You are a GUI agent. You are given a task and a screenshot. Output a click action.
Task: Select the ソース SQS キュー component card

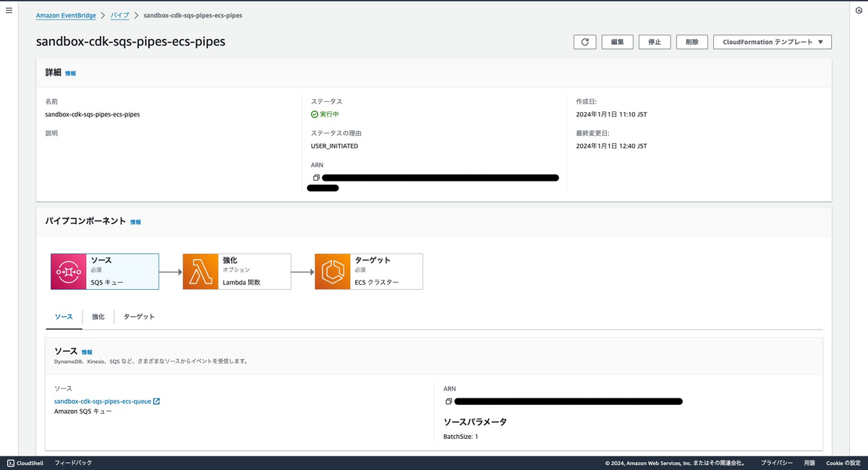[x=105, y=271]
